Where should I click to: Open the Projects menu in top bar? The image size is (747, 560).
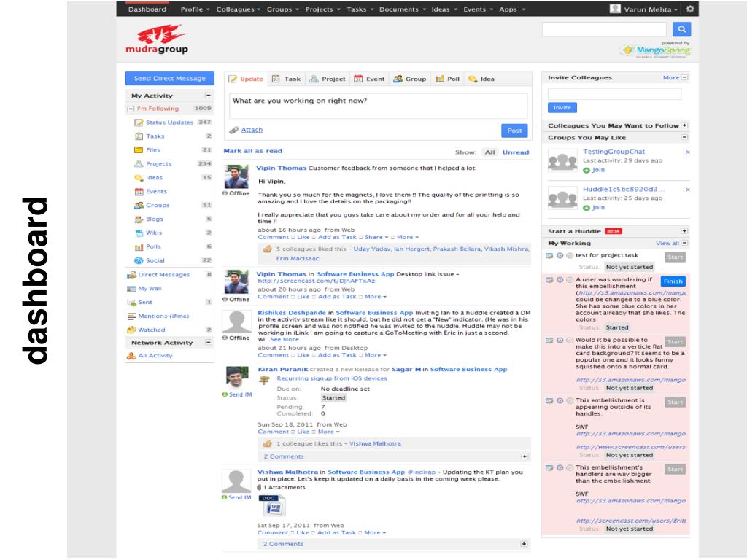click(322, 9)
